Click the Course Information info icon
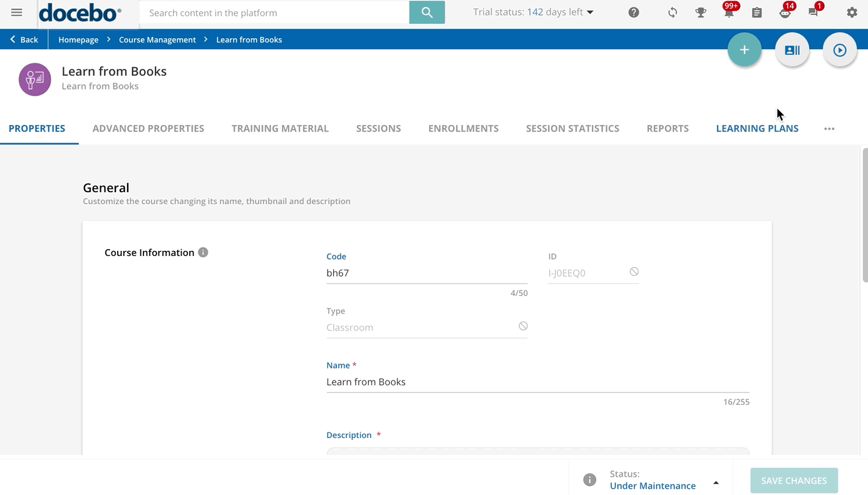This screenshot has height=495, width=868. click(203, 253)
